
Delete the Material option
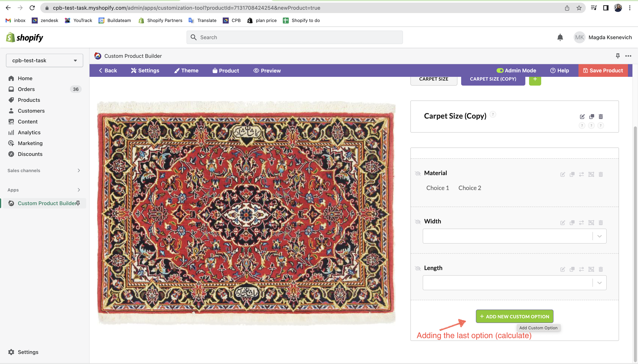coord(601,174)
